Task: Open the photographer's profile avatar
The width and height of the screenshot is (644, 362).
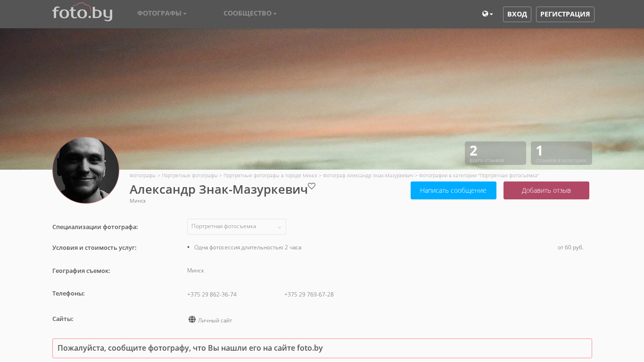Action: click(86, 170)
